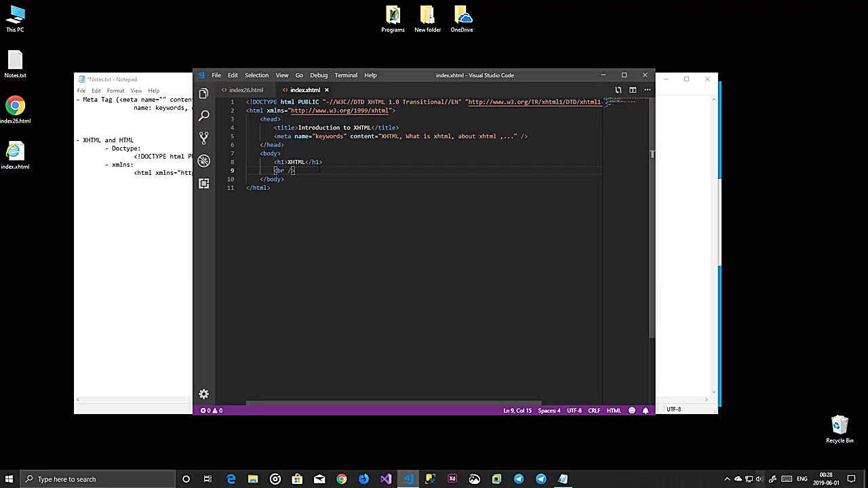Switch to the index26.html tab
The width and height of the screenshot is (868, 488).
(x=245, y=89)
